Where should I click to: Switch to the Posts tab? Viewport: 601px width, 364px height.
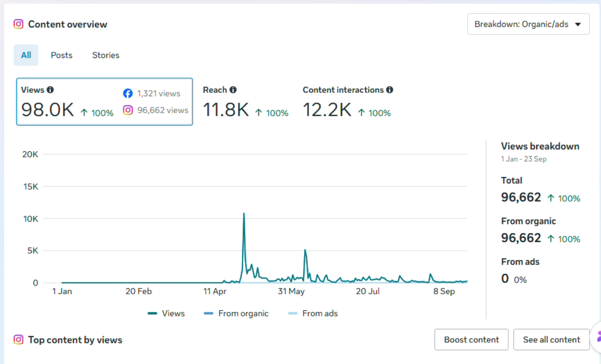(x=62, y=55)
